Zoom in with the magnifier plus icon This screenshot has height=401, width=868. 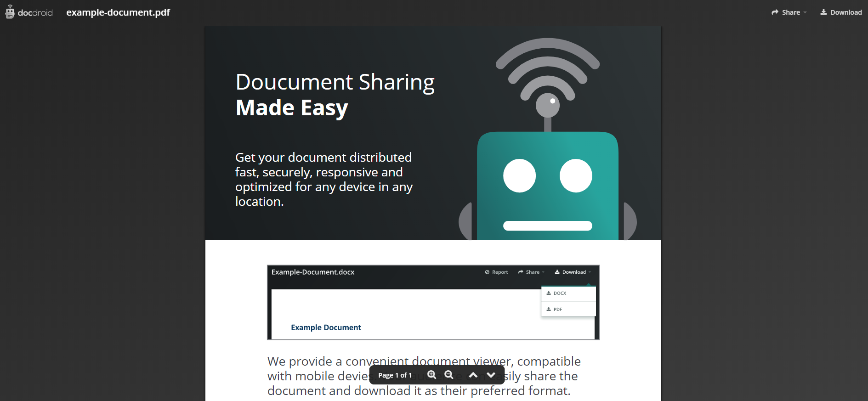[x=431, y=375]
